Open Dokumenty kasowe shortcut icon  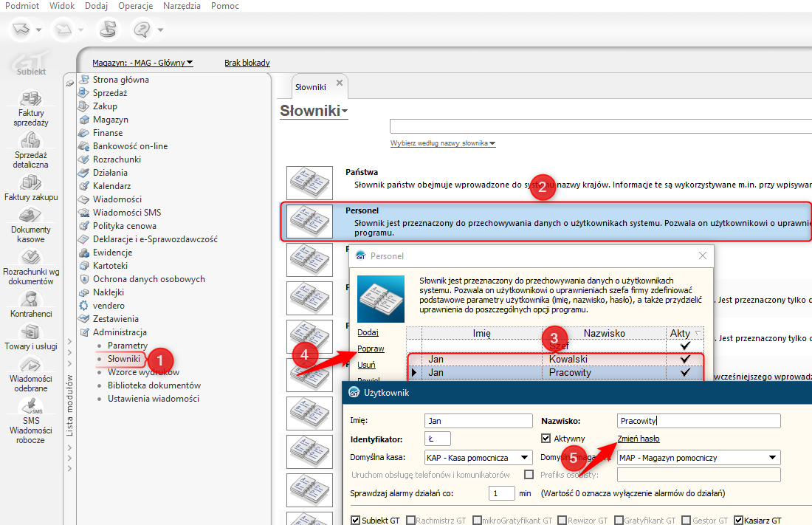coord(30,215)
